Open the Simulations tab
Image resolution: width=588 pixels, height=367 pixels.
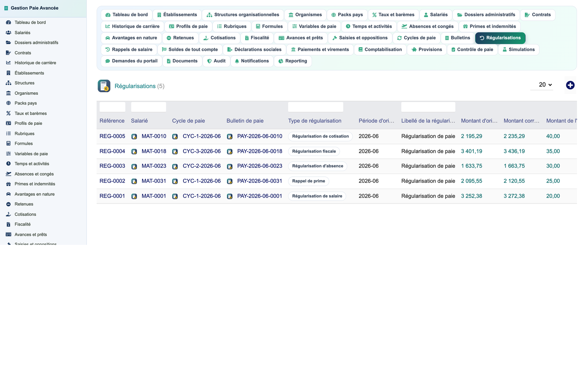[518, 50]
